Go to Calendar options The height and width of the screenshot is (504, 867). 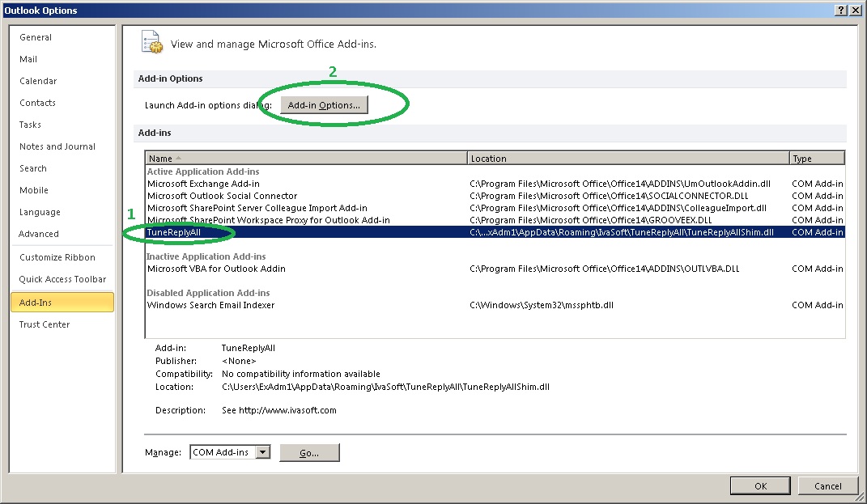tap(38, 81)
